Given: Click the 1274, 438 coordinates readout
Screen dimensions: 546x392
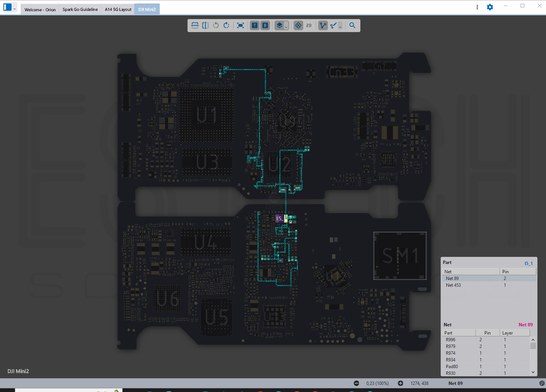Looking at the screenshot, I should (x=419, y=383).
